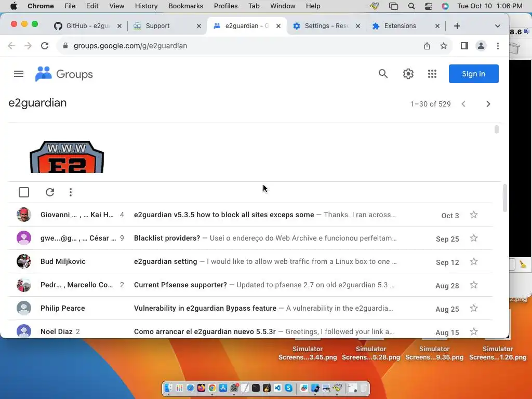
Task: Open Spotlight search in menu bar
Action: click(411, 6)
